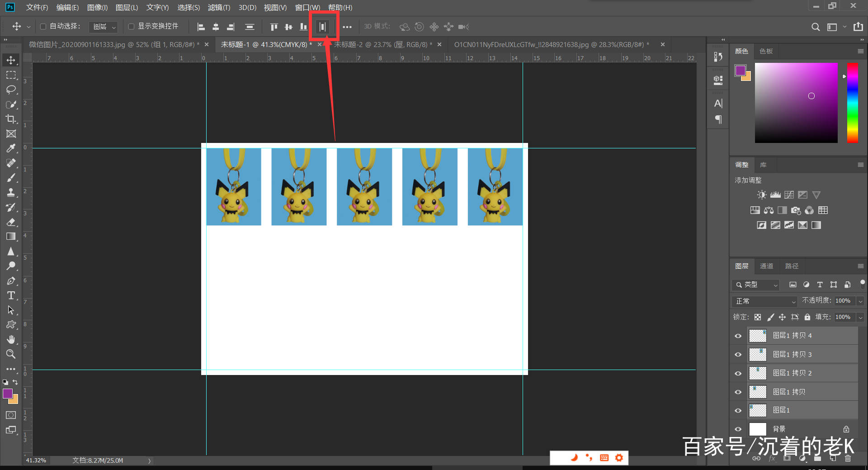Viewport: 868px width, 470px height.
Task: Click the foreground color swatch in toolbox
Action: tap(8, 394)
